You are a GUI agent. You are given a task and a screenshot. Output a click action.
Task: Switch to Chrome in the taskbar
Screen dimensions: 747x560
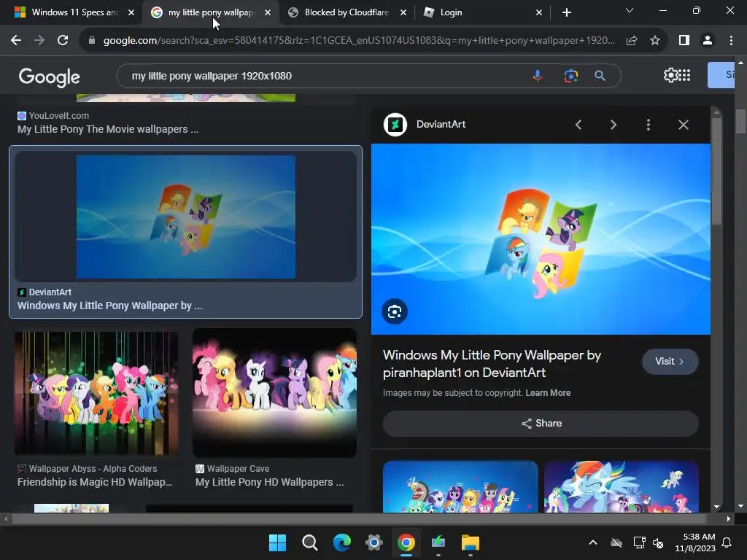[x=406, y=542]
